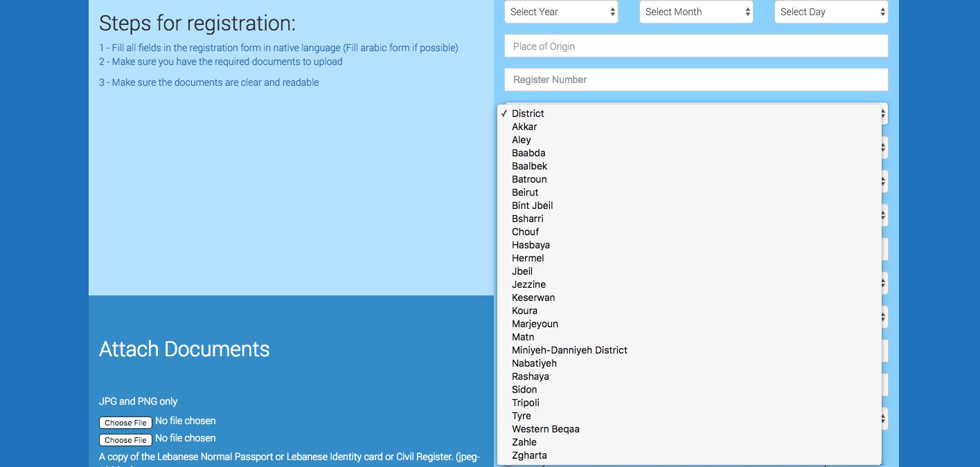Screen dimensions: 980x467
Task: Choose Zahle from the dropdown list
Action: [524, 442]
